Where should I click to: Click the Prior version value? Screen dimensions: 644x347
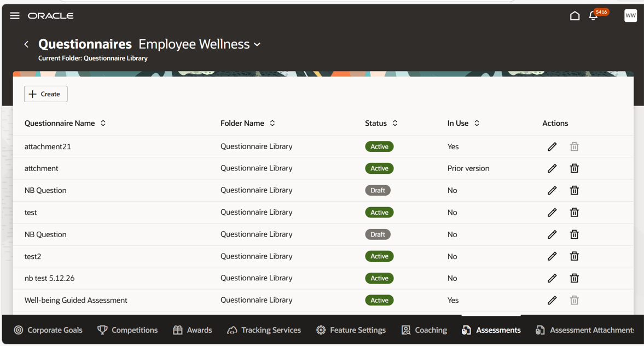coord(468,168)
